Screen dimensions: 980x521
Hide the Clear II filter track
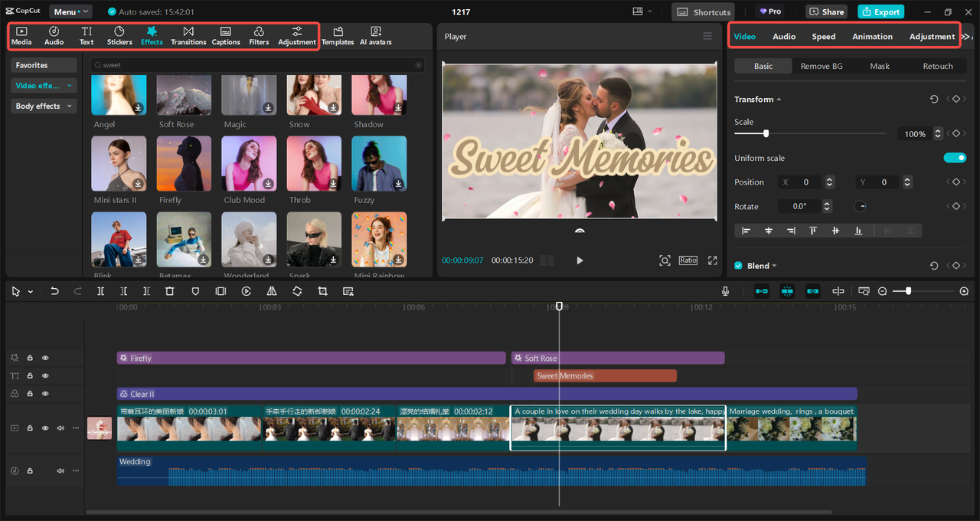(45, 394)
